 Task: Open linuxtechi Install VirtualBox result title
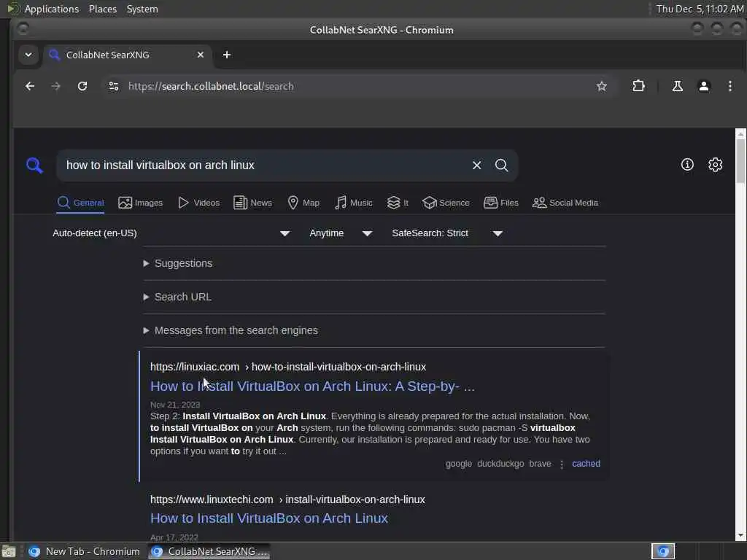tap(269, 518)
